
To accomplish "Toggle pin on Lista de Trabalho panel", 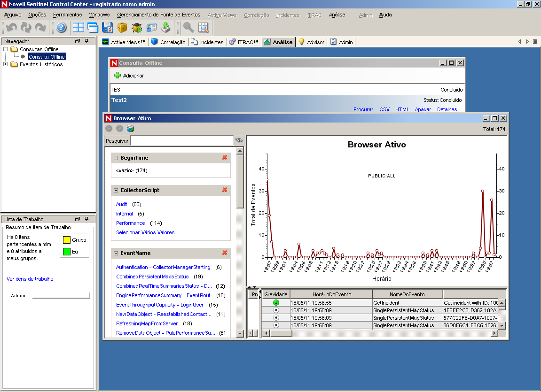I will click(x=86, y=219).
